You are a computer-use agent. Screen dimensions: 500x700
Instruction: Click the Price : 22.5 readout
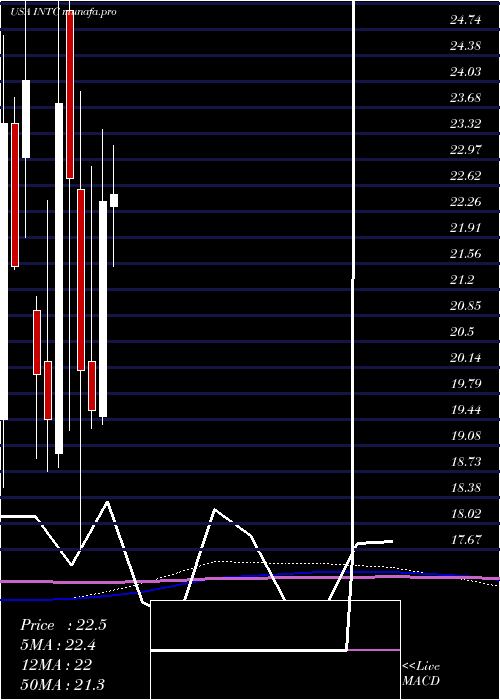[63, 625]
